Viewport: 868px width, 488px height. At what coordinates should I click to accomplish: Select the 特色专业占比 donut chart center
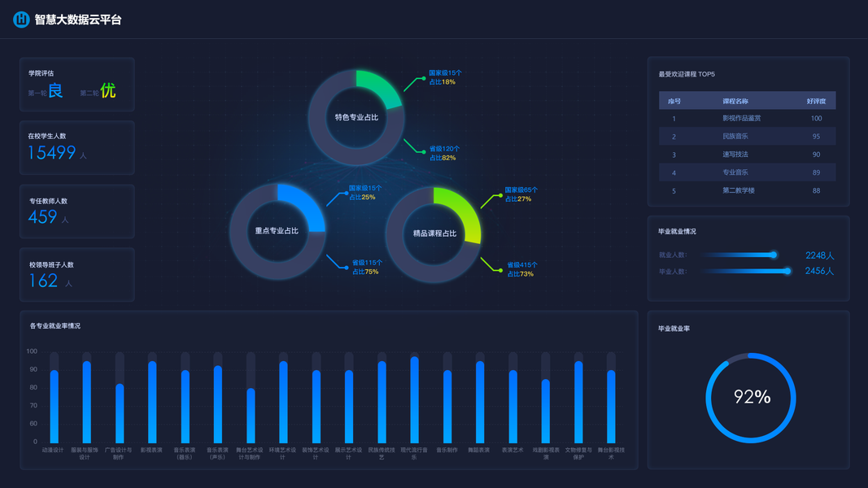(x=356, y=117)
